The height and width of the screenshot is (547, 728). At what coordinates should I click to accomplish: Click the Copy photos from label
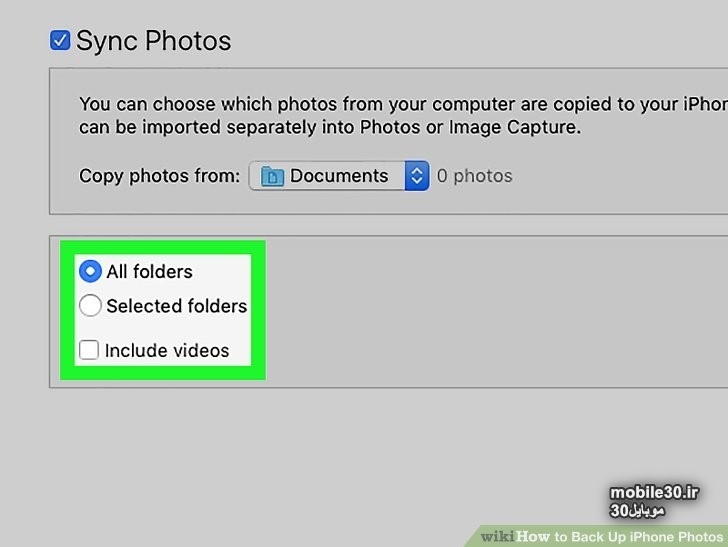(x=159, y=176)
